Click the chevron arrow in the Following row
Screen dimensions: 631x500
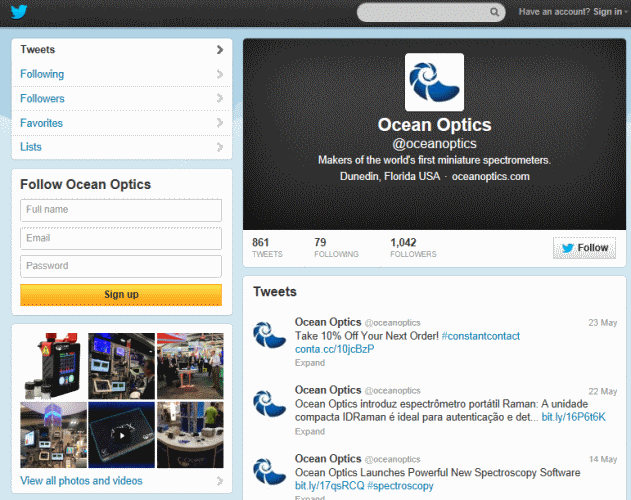(x=220, y=74)
